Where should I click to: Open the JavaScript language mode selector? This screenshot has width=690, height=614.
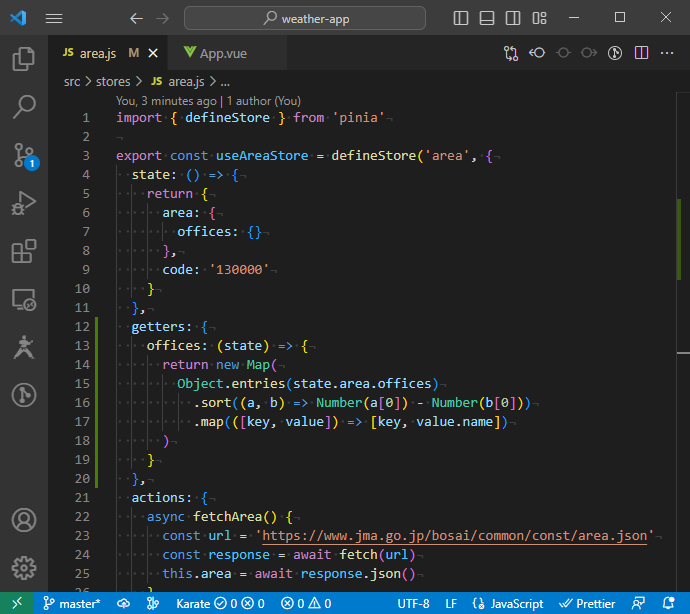click(x=508, y=604)
